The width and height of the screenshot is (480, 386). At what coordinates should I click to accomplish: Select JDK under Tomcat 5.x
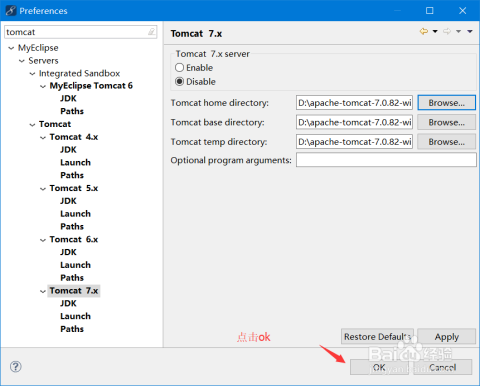[x=68, y=201]
